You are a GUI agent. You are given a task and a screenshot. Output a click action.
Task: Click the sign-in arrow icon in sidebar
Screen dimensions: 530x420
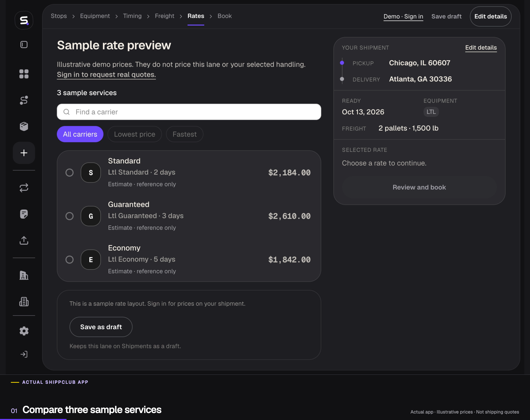(24, 354)
